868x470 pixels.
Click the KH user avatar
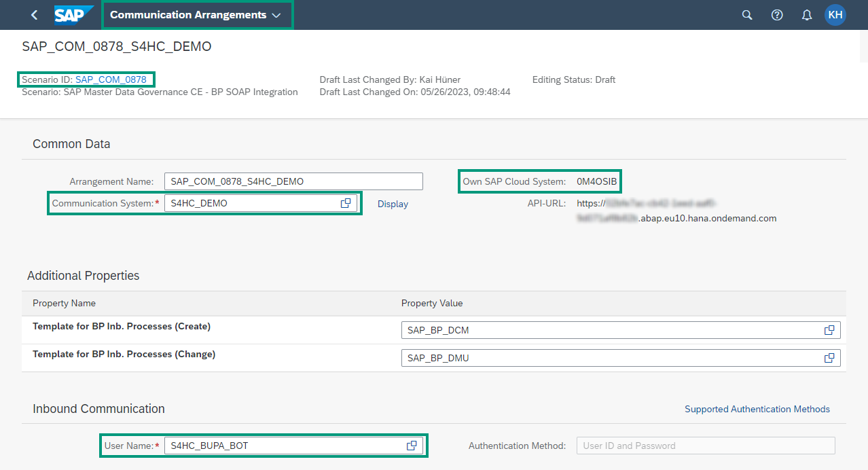click(x=835, y=14)
